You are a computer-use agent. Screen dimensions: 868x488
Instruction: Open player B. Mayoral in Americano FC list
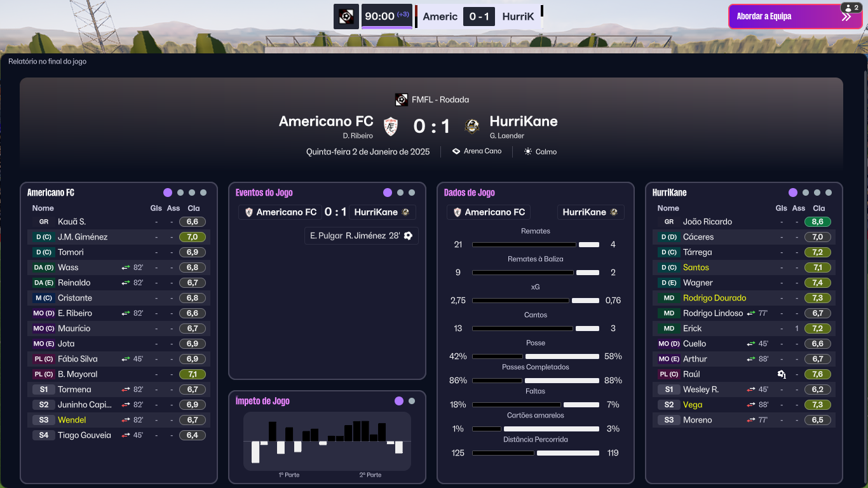tap(78, 374)
